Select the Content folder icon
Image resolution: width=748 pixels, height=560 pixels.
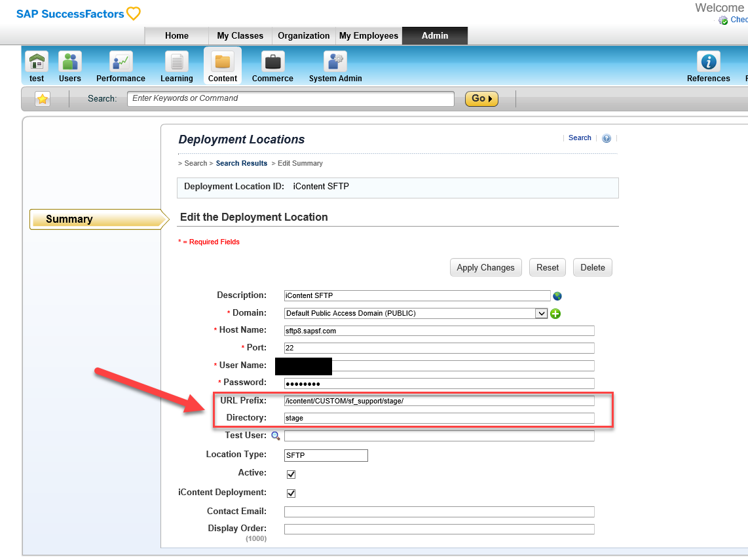[222, 62]
